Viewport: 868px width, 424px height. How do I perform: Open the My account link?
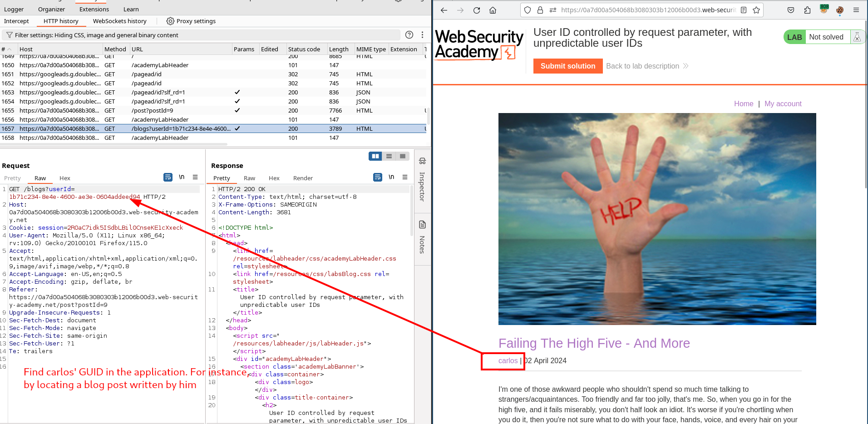coord(783,104)
